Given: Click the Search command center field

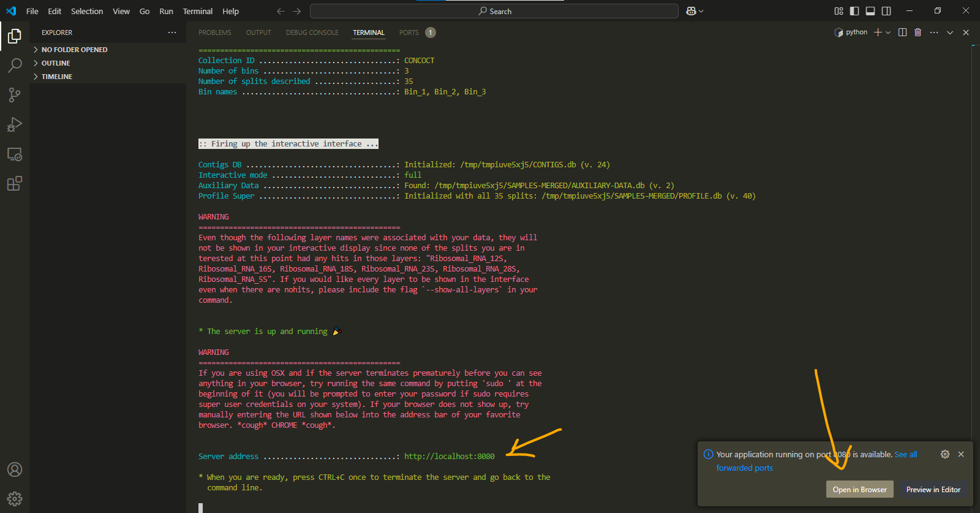Looking at the screenshot, I should (494, 11).
